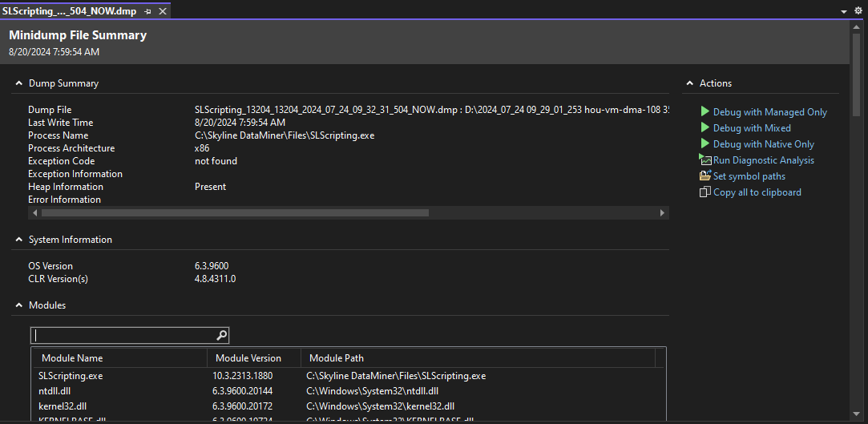This screenshot has width=868, height=424.
Task: Collapse the Modules section
Action: pyautogui.click(x=18, y=305)
